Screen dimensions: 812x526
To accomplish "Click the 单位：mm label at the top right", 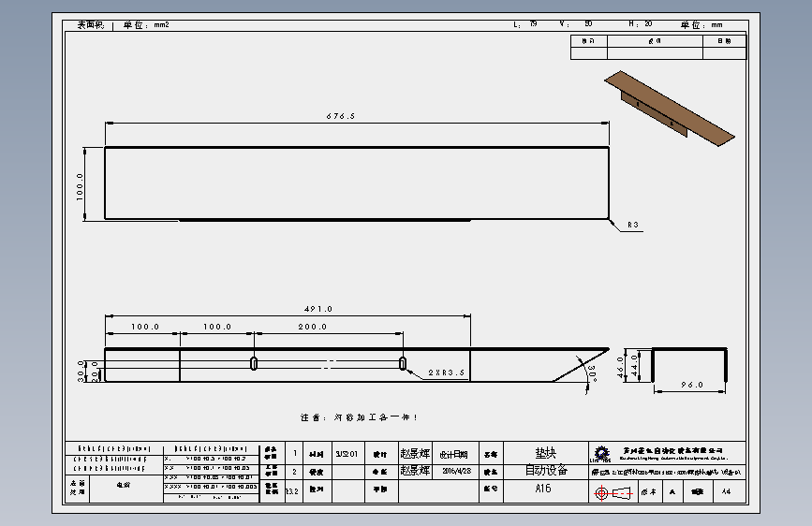I will [x=701, y=25].
